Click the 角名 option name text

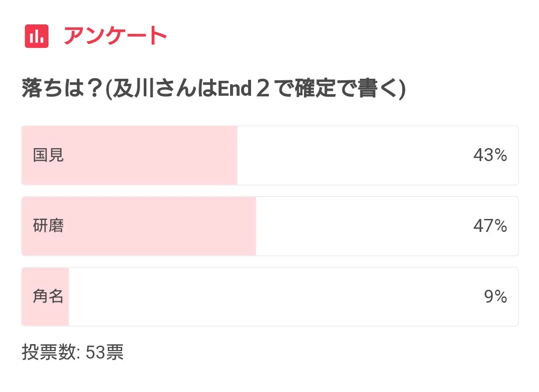(48, 297)
